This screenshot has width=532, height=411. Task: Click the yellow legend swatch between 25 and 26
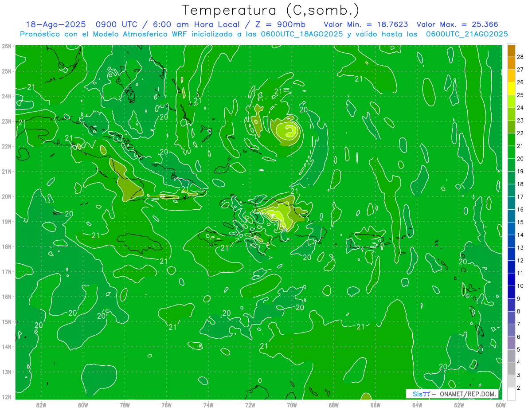click(x=511, y=88)
